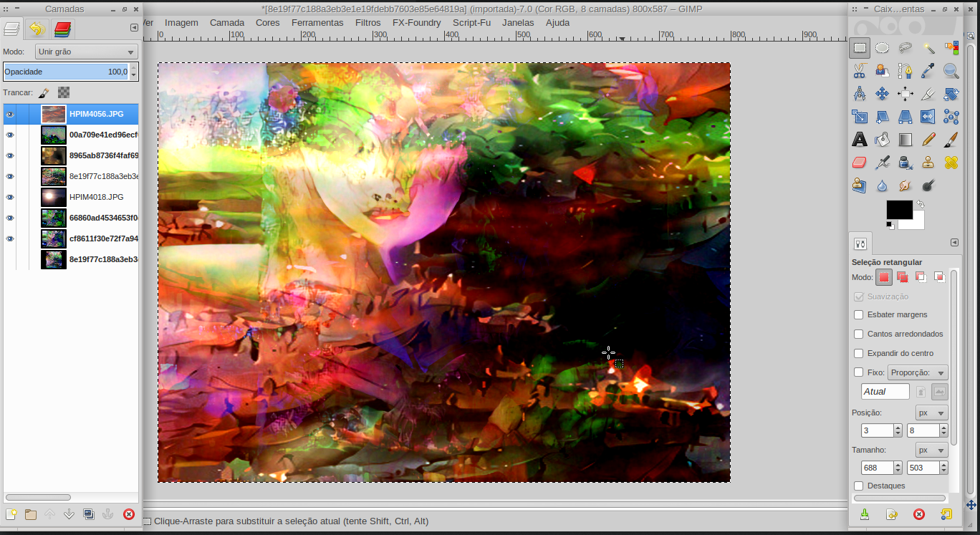Switch to the channels tab
Screen dimensions: 980x535
click(62, 29)
